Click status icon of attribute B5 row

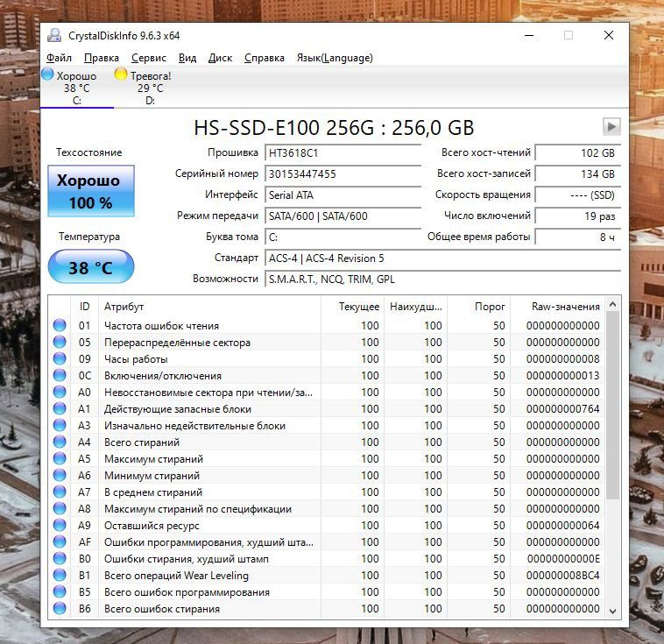[60, 591]
